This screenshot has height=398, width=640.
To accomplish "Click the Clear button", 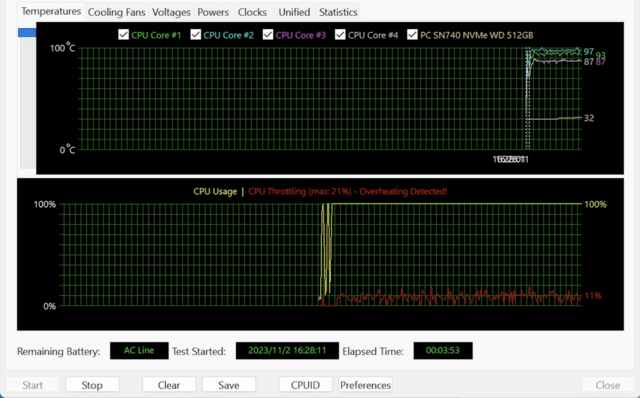I will tap(169, 385).
